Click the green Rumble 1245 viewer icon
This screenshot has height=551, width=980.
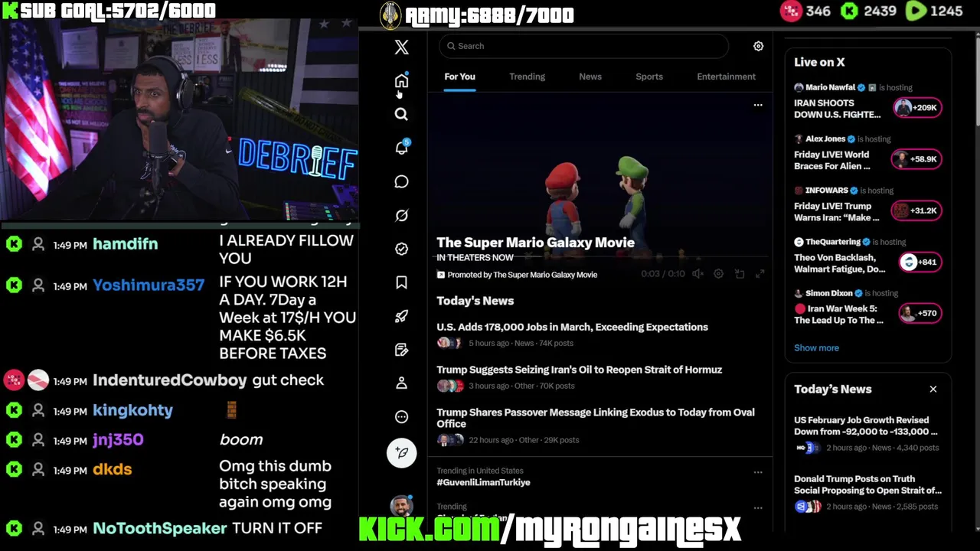tap(916, 11)
